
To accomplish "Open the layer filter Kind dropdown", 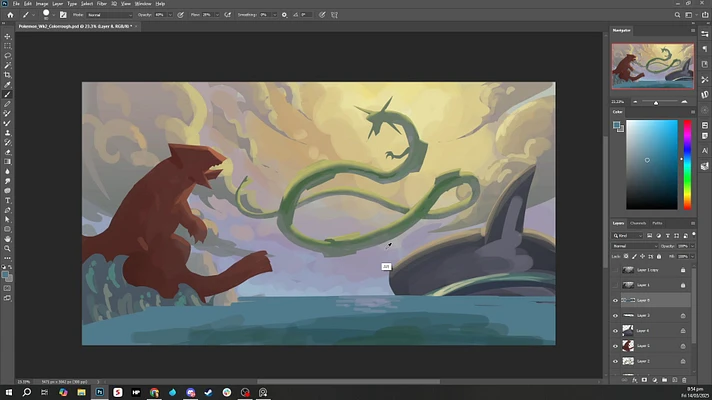I will pyautogui.click(x=628, y=236).
